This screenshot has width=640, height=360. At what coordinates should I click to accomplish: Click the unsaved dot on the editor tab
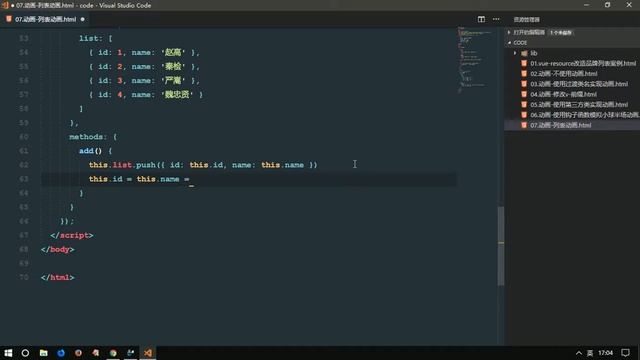pyautogui.click(x=82, y=19)
